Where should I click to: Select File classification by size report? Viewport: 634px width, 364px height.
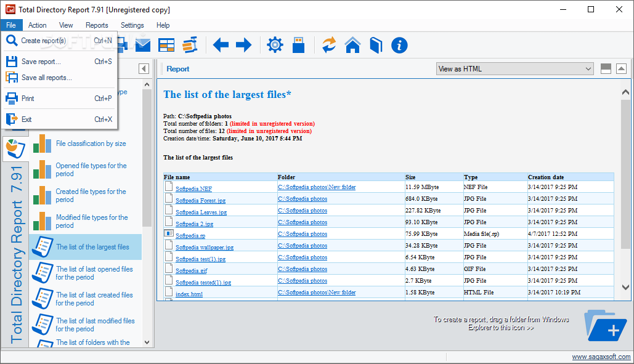coord(85,144)
